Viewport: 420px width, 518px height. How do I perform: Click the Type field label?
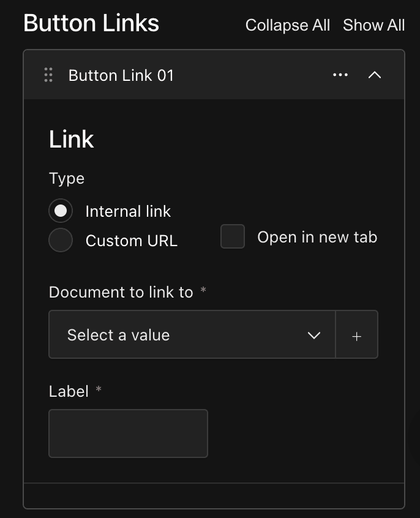point(67,179)
